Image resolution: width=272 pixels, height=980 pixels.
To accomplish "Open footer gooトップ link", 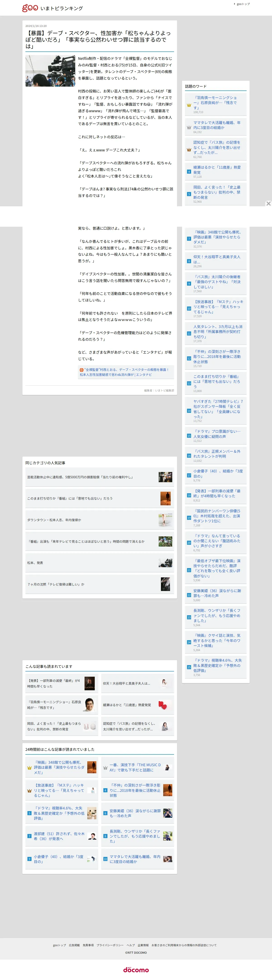I will coord(59,945).
